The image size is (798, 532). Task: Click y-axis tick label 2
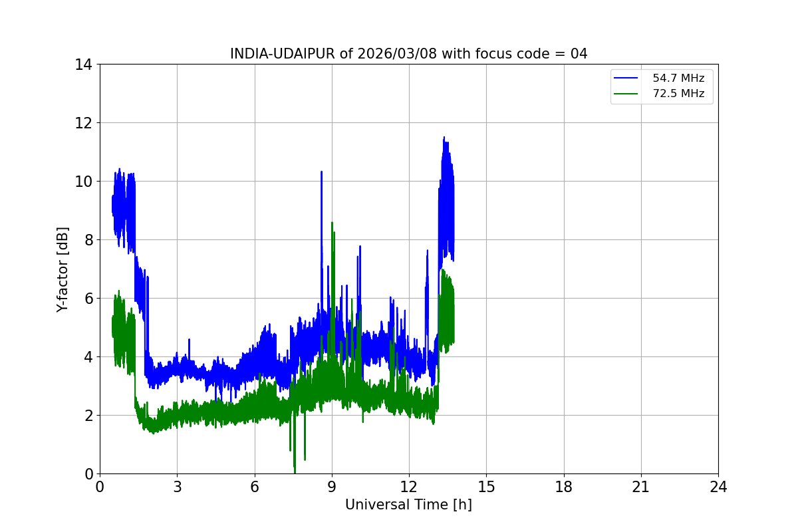87,416
